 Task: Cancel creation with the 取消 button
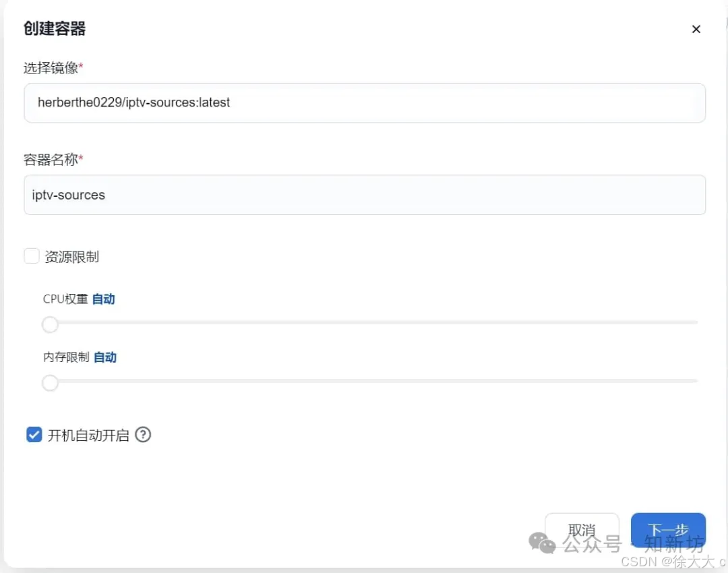coord(582,529)
